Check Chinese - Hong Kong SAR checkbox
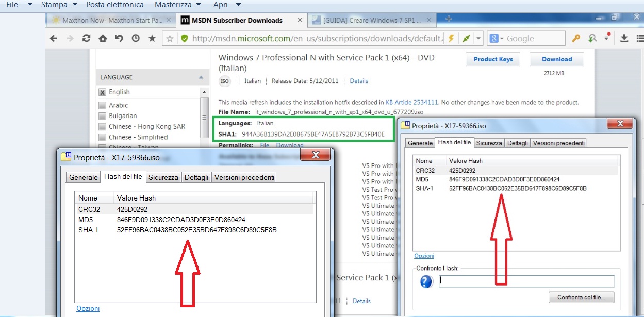 (x=102, y=126)
